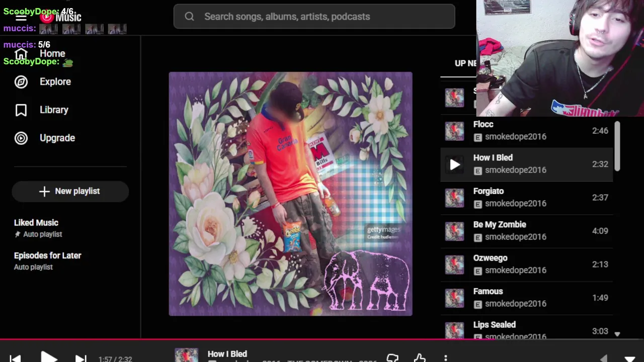Click the 4:09 duration of Be My Zombie
This screenshot has width=644, height=362.
(600, 231)
